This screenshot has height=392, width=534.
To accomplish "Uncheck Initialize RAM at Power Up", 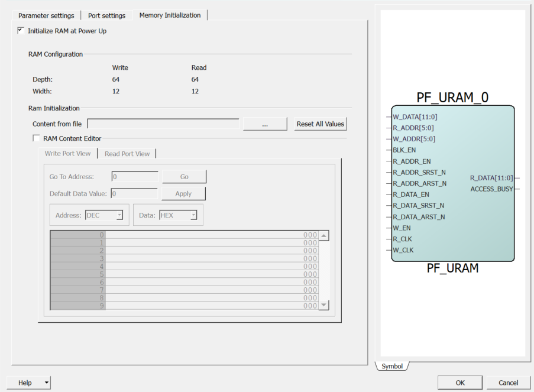I will tap(21, 31).
